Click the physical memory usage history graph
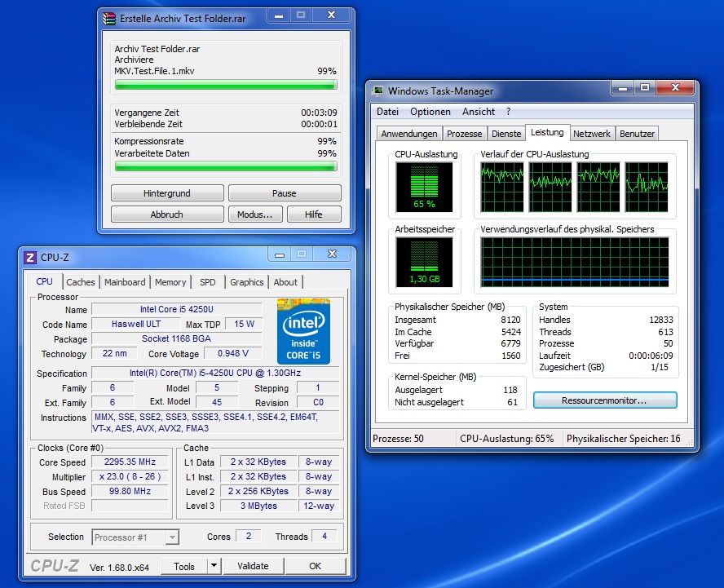The height and width of the screenshot is (588, 724). [x=575, y=262]
